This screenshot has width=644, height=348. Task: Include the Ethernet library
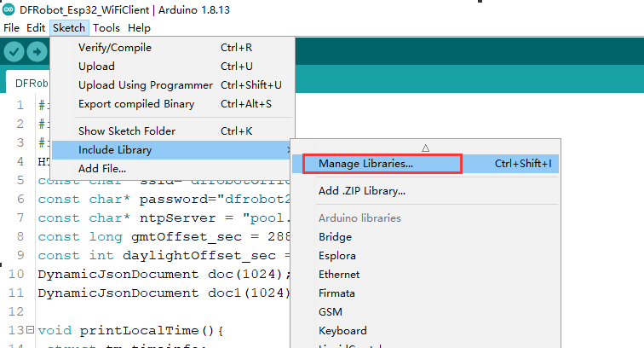[x=426, y=275]
